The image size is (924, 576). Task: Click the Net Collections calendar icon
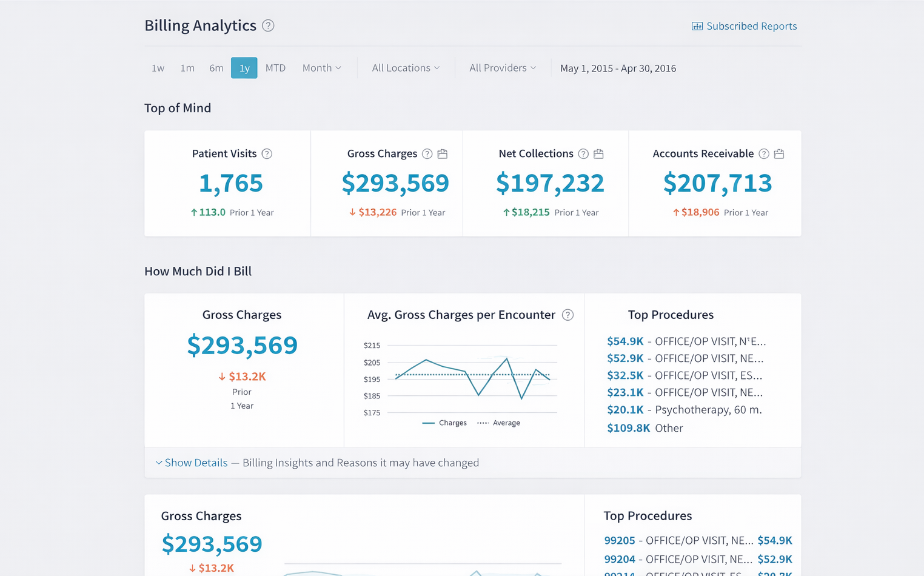pyautogui.click(x=598, y=154)
